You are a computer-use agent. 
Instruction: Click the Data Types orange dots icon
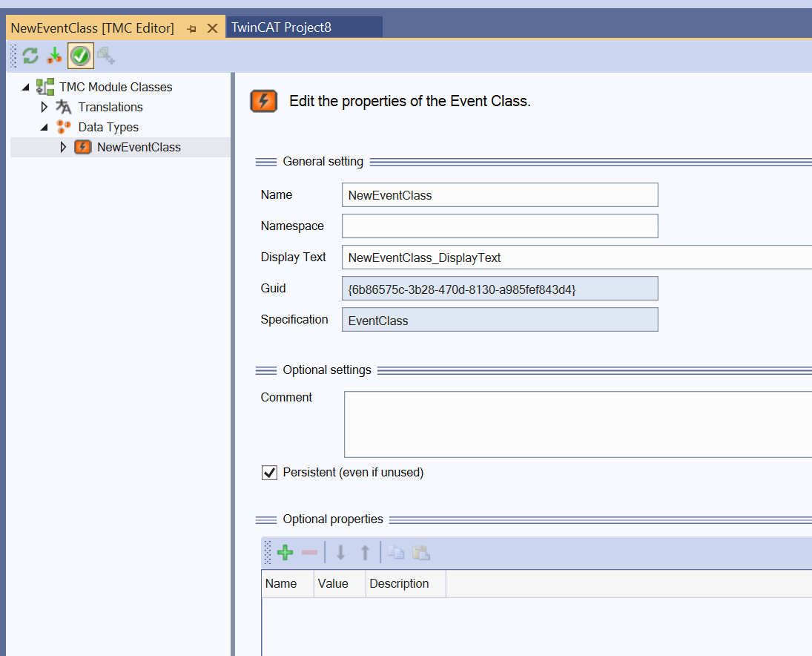[x=63, y=127]
